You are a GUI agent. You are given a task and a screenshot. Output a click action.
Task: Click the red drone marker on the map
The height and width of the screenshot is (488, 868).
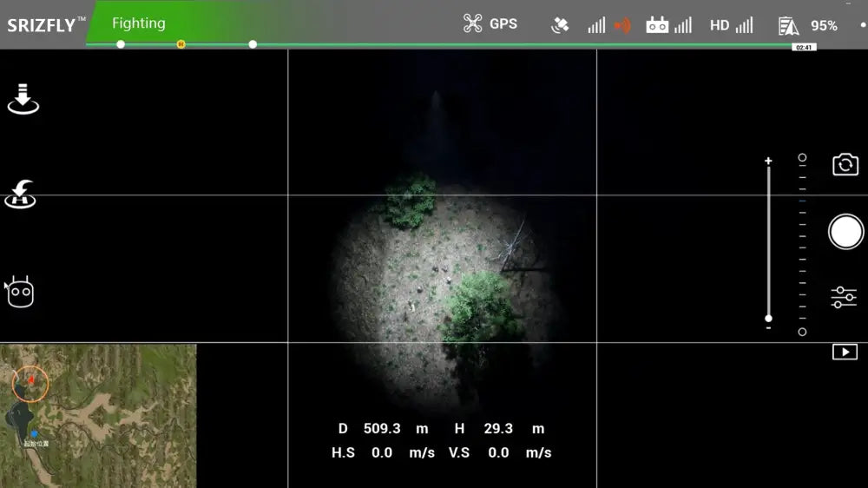point(31,379)
